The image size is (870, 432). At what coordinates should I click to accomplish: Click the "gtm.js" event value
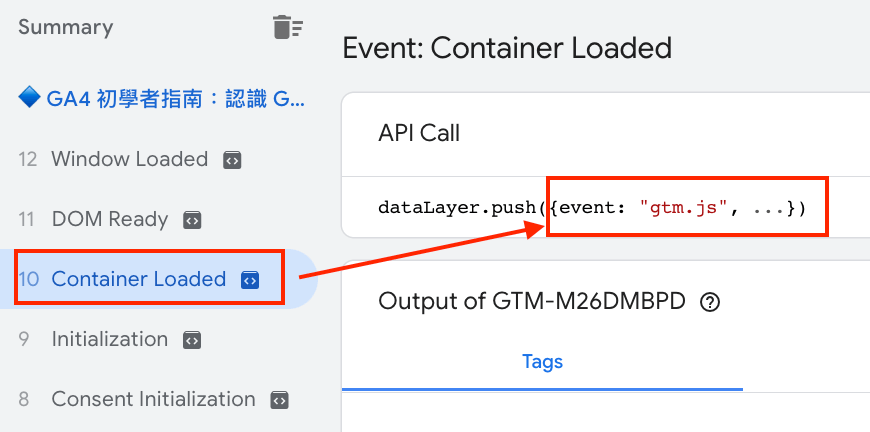(684, 208)
